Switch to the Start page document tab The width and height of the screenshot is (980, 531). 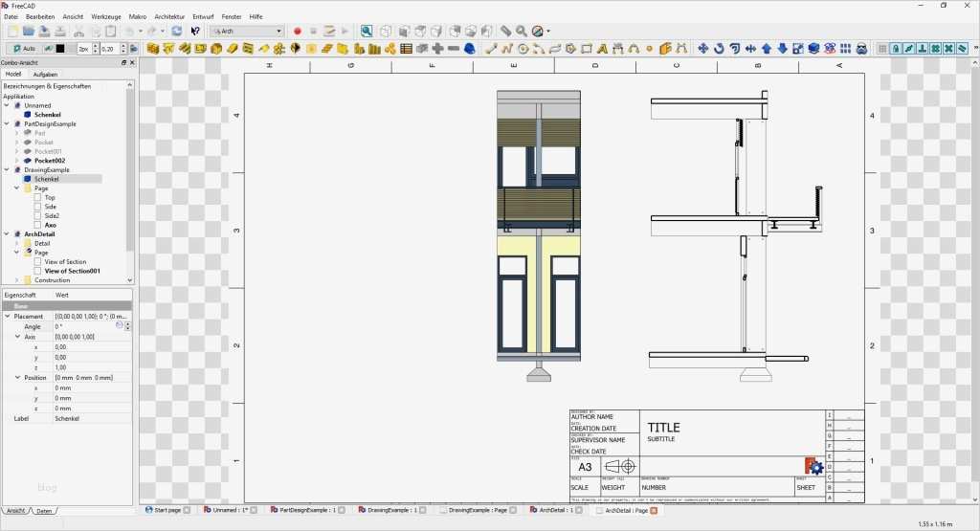[167, 510]
